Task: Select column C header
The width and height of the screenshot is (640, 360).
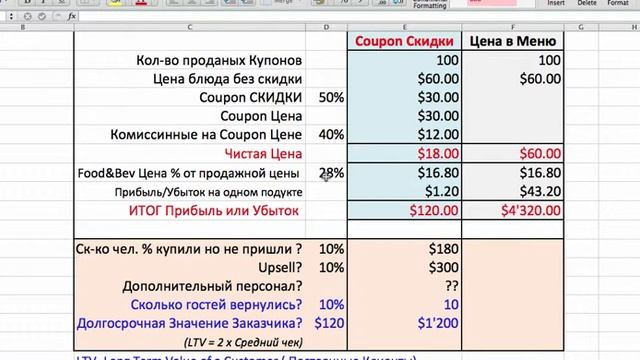Action: (x=190, y=27)
